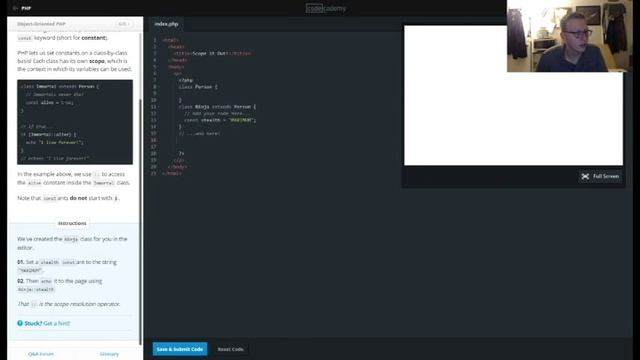Click the Full Screen button label
Image resolution: width=640 pixels, height=360 pixels.
pyautogui.click(x=606, y=176)
